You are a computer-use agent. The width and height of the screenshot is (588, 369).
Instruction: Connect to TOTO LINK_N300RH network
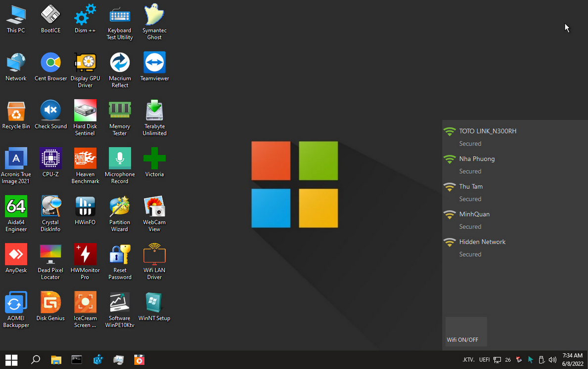tap(515, 137)
